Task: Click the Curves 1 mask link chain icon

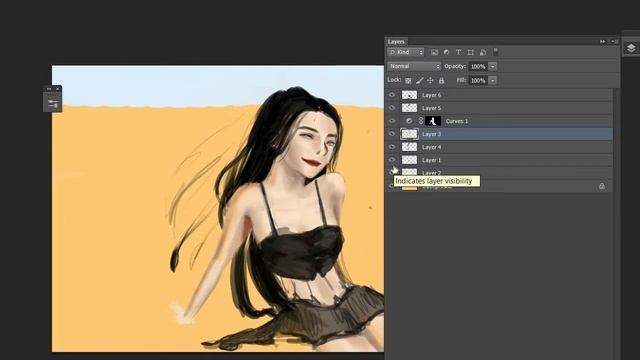Action: click(x=421, y=121)
